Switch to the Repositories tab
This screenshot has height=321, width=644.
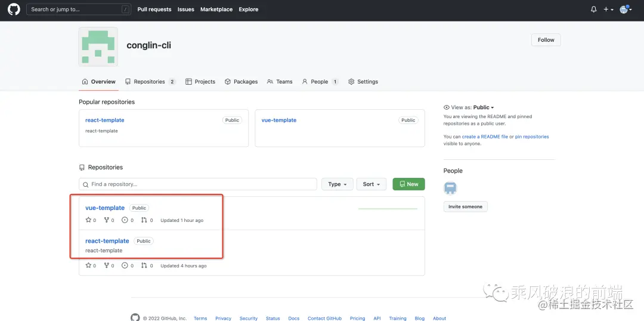150,82
